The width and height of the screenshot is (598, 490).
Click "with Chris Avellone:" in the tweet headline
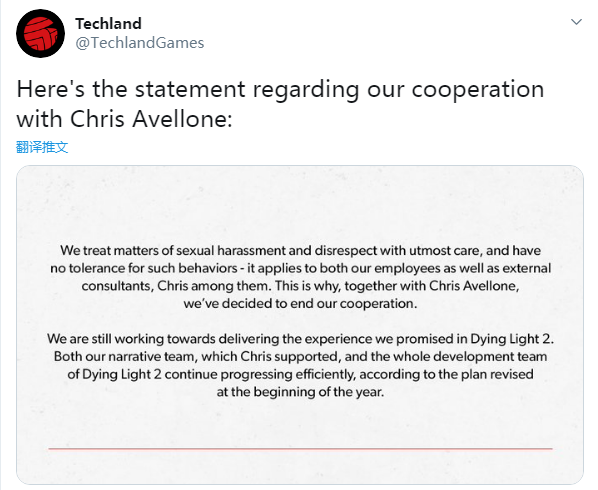tap(124, 119)
